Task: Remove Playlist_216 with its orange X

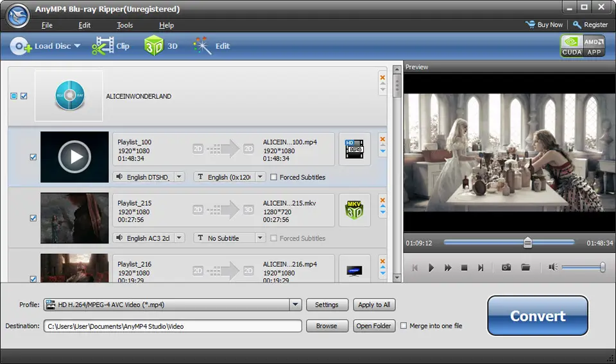Action: click(x=382, y=261)
